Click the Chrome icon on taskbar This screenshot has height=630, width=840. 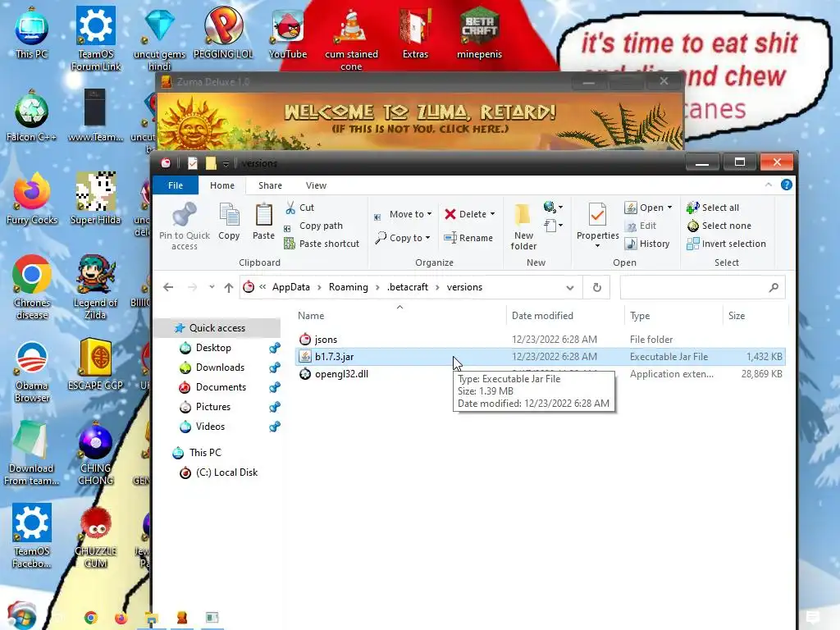coord(91,618)
